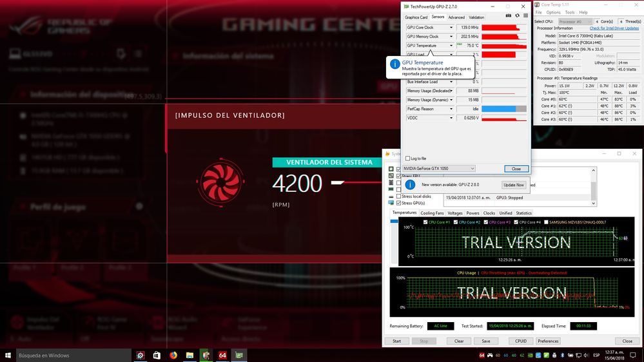Open the GPU-Z taskbar icon

point(239,355)
